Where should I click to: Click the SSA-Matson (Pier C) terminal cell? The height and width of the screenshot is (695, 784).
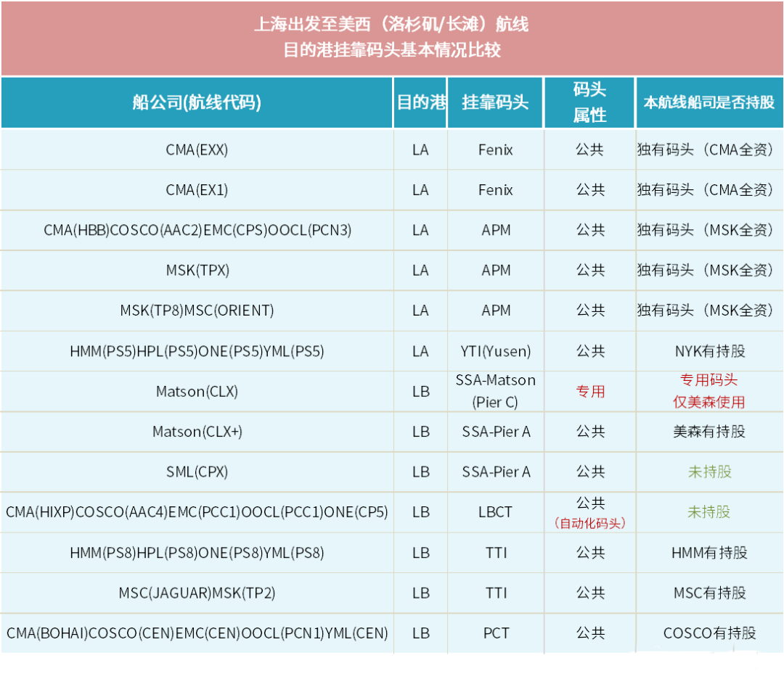tap(496, 391)
